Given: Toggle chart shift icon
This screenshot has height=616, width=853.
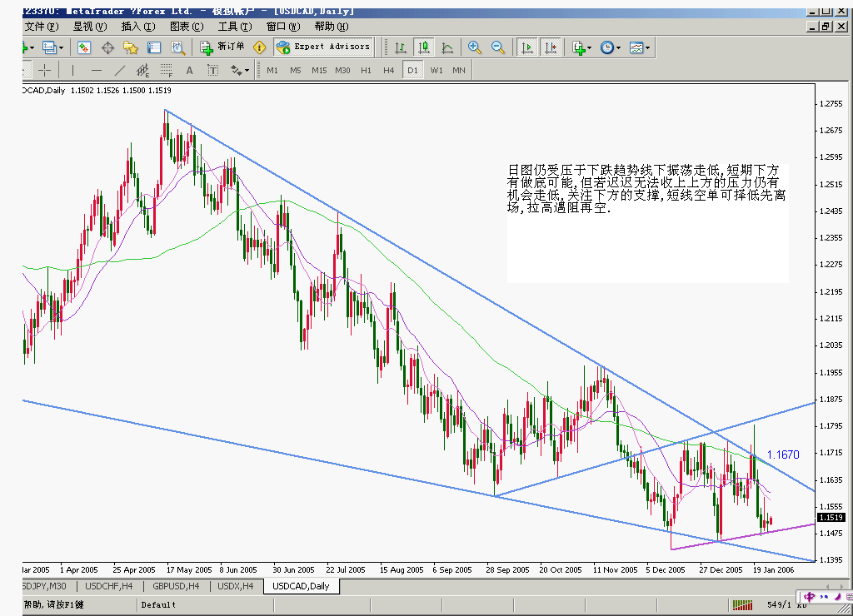Looking at the screenshot, I should (550, 47).
